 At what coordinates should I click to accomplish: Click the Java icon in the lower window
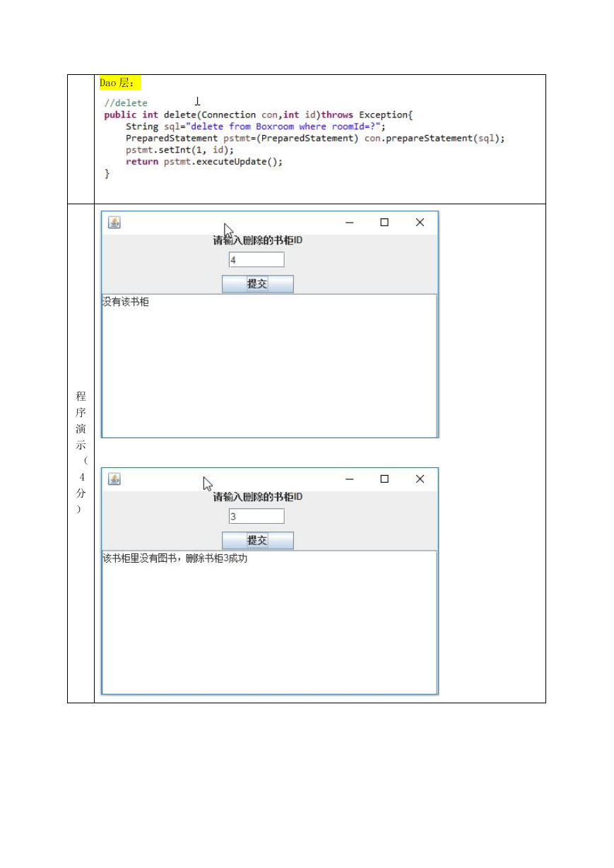(x=114, y=479)
